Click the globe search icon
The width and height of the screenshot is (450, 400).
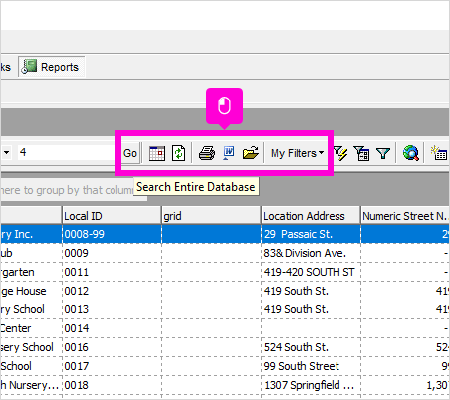click(x=410, y=153)
